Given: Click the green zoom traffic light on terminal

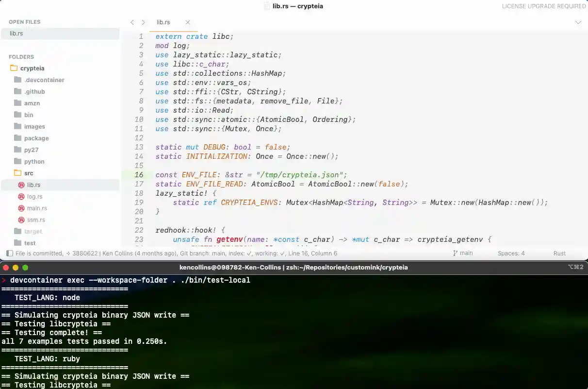Looking at the screenshot, I should pyautogui.click(x=25, y=267).
